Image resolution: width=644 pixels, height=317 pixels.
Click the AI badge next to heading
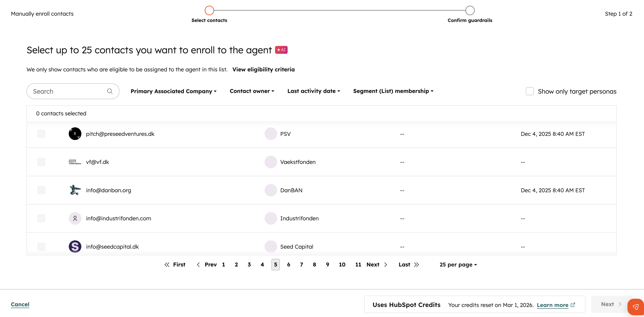coord(281,50)
